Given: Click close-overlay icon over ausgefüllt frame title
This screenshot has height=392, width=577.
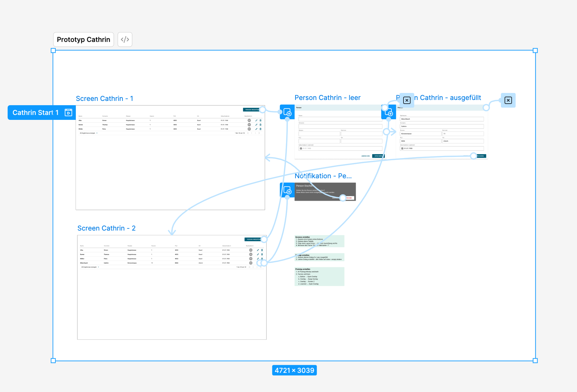Looking at the screenshot, I should [x=407, y=100].
